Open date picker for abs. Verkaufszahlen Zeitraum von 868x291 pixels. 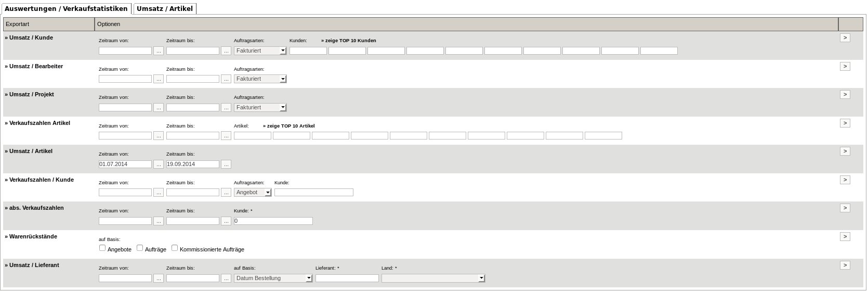click(x=159, y=221)
